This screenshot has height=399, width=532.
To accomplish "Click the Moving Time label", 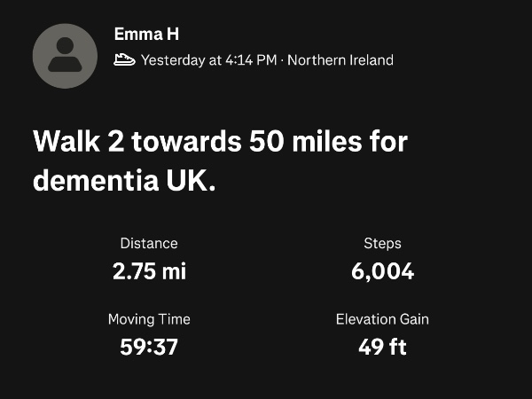I will coord(149,319).
